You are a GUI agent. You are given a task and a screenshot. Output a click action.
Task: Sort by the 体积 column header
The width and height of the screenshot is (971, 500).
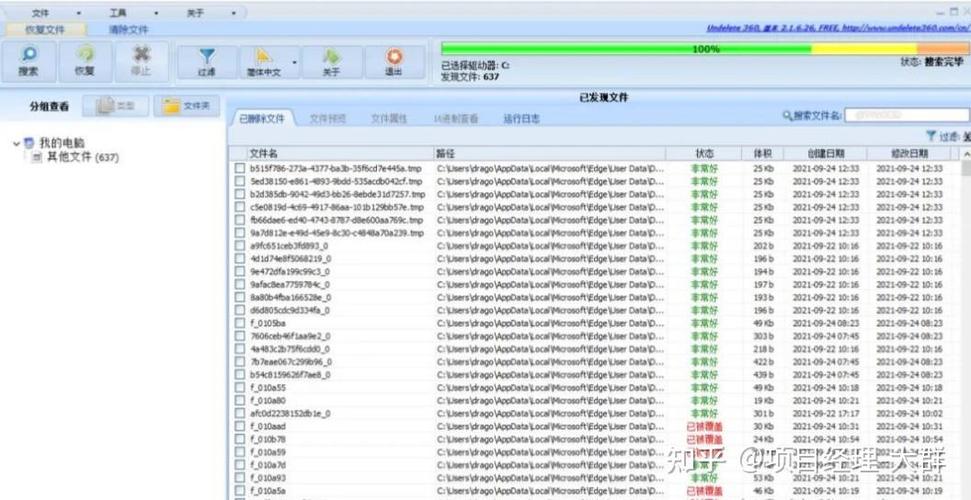click(762, 153)
